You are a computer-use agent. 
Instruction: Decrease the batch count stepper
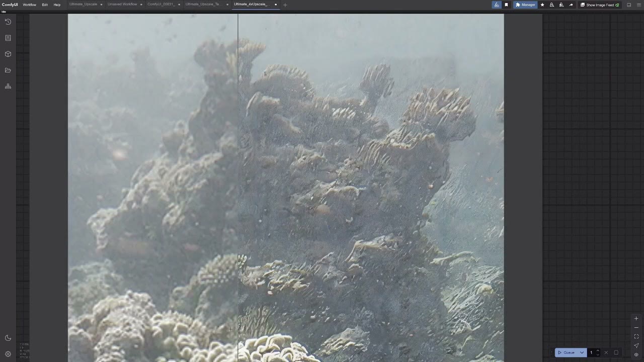tap(598, 354)
